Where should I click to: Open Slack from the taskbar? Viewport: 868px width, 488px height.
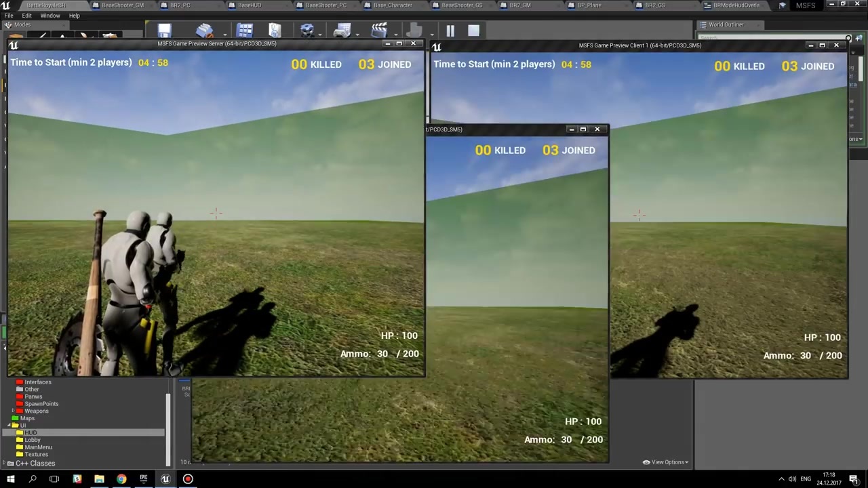[77, 479]
